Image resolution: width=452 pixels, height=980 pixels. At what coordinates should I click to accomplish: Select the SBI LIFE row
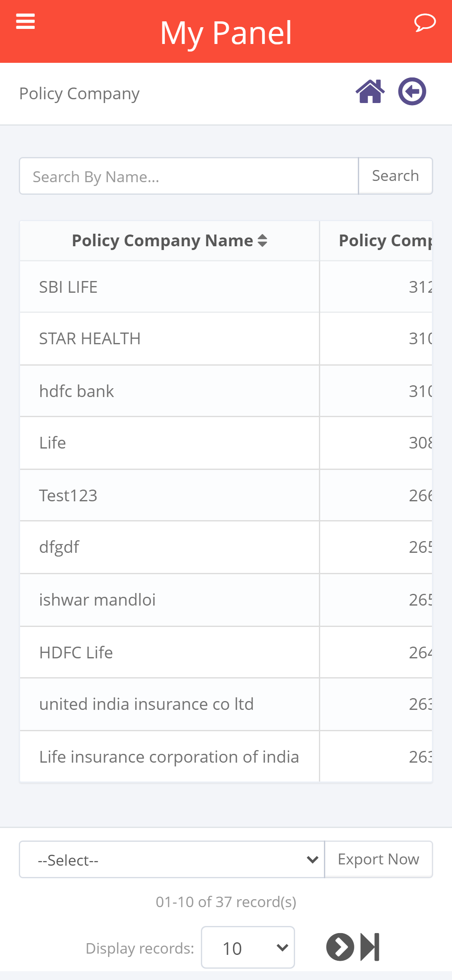pos(226,287)
